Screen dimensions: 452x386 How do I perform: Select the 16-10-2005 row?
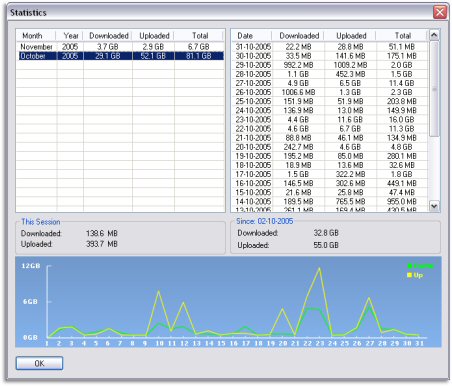[x=330, y=183]
